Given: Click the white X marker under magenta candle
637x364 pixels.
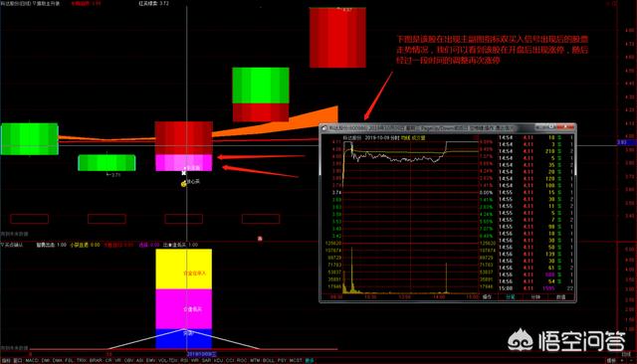Looking at the screenshot, I should click(183, 173).
